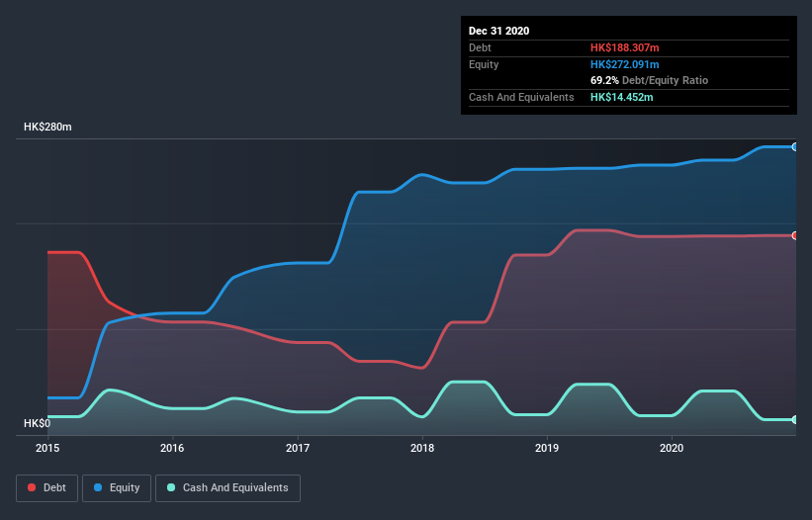This screenshot has height=520, width=812.
Task: Click the 2018 x-axis label
Action: click(422, 448)
